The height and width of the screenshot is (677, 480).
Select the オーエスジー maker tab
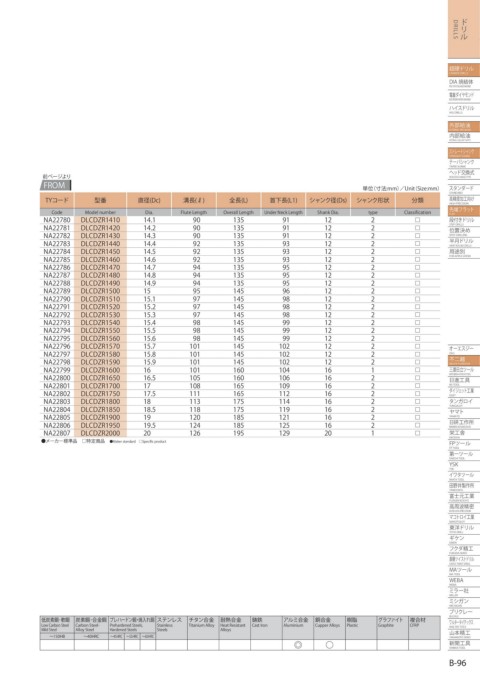pyautogui.click(x=464, y=350)
